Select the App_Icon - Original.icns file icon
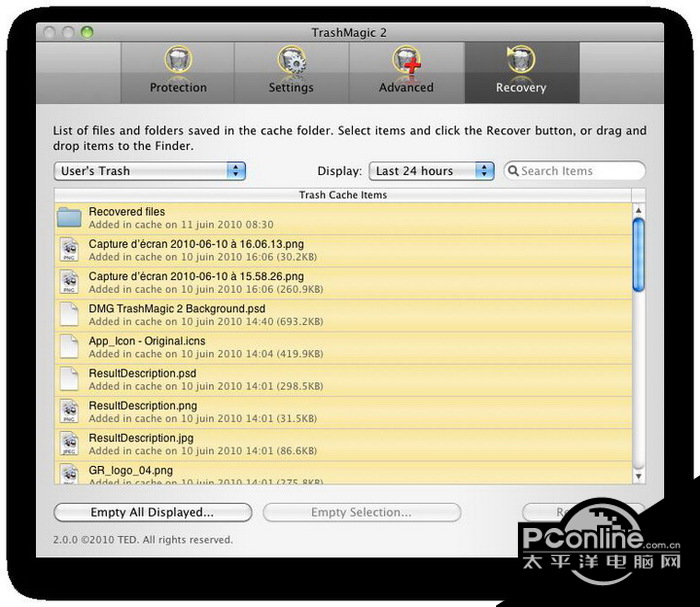 coord(69,347)
